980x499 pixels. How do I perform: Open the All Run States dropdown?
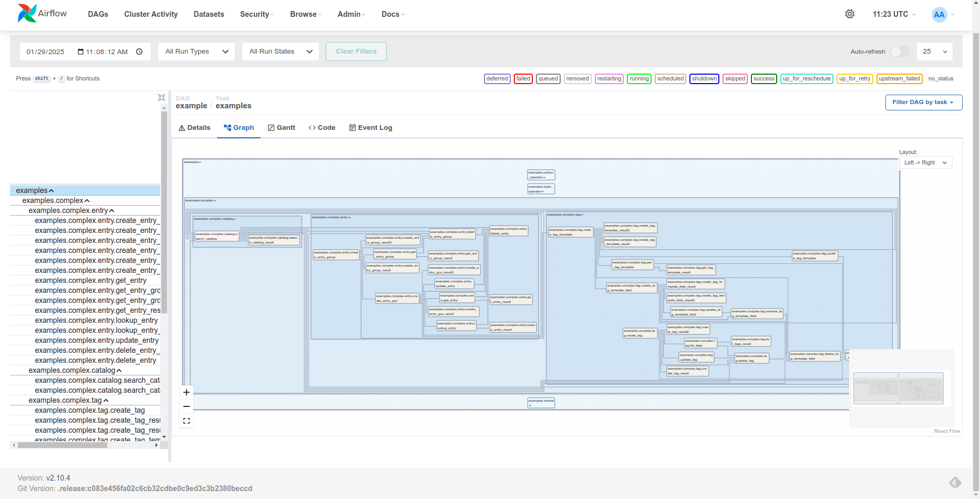pos(281,52)
